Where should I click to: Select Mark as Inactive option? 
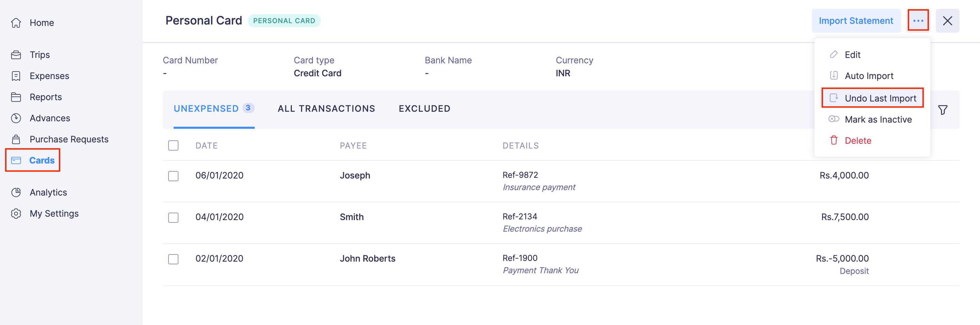click(x=878, y=120)
